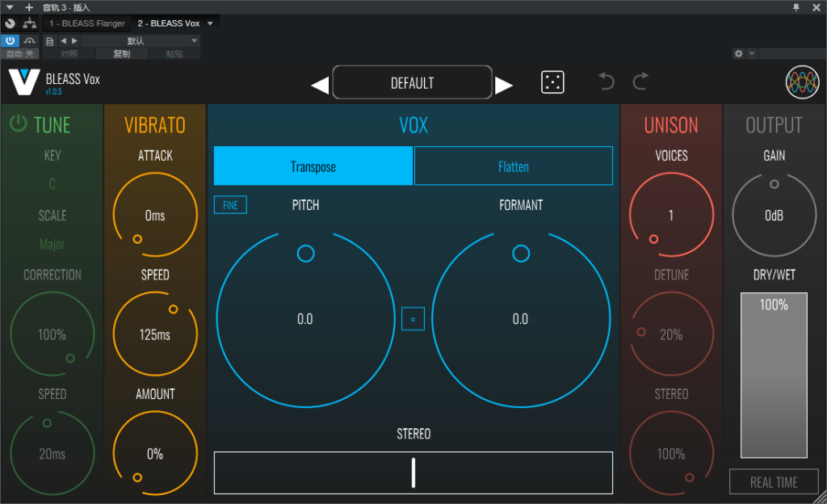Click the 自动: 关 automation button
827x504 pixels.
coord(20,54)
